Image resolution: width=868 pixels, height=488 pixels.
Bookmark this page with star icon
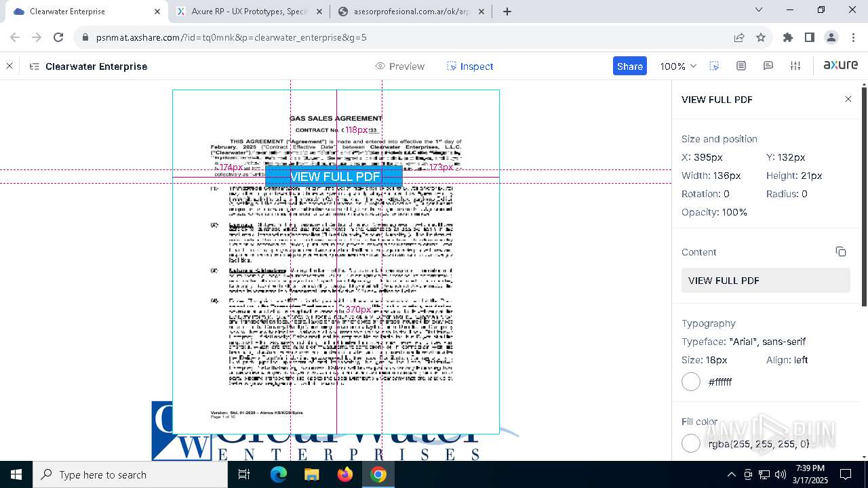click(761, 38)
